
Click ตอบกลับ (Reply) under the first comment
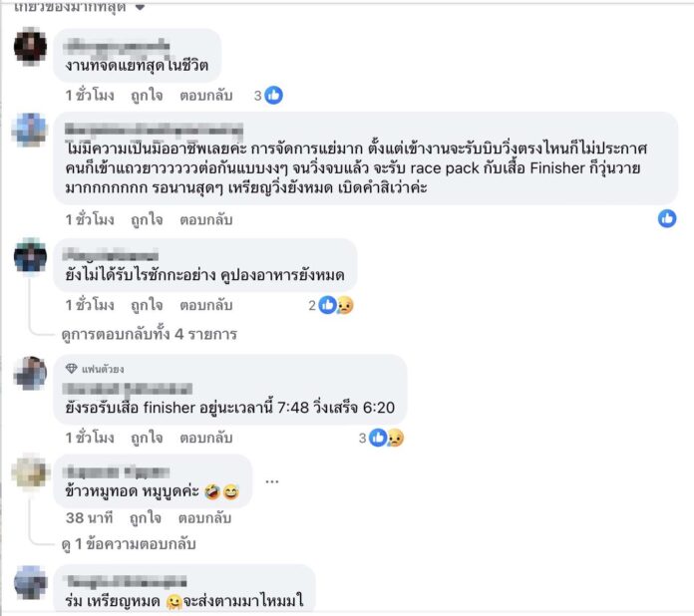tap(205, 96)
